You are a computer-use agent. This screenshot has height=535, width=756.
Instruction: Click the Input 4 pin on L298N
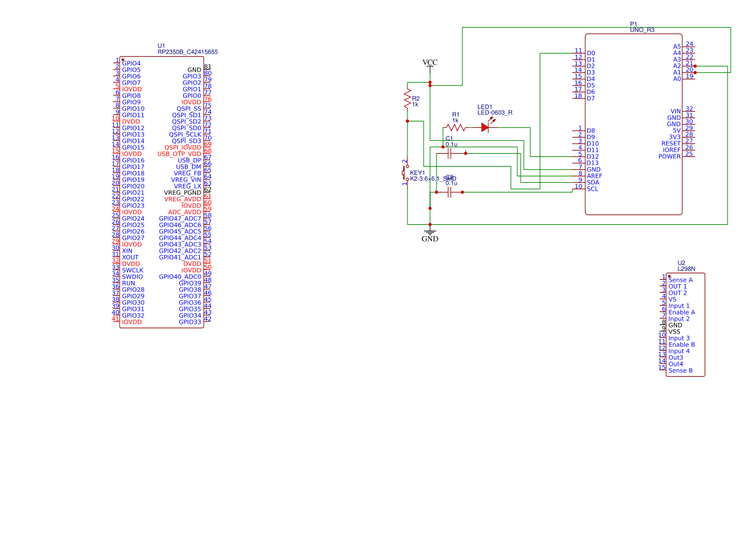tap(679, 351)
